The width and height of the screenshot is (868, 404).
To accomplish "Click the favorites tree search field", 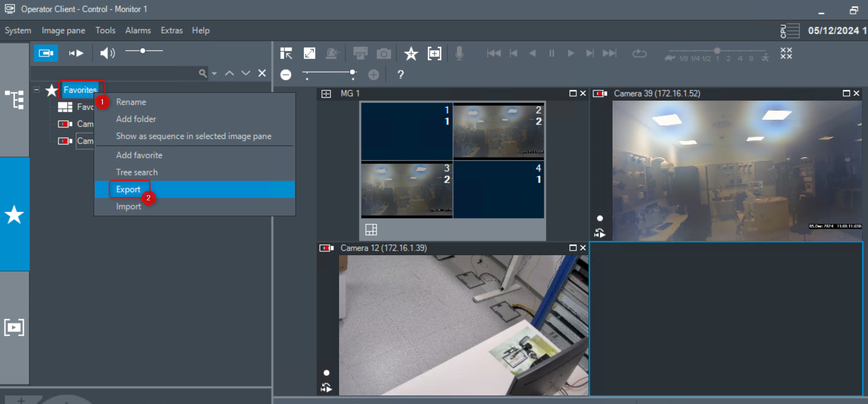I will click(113, 73).
